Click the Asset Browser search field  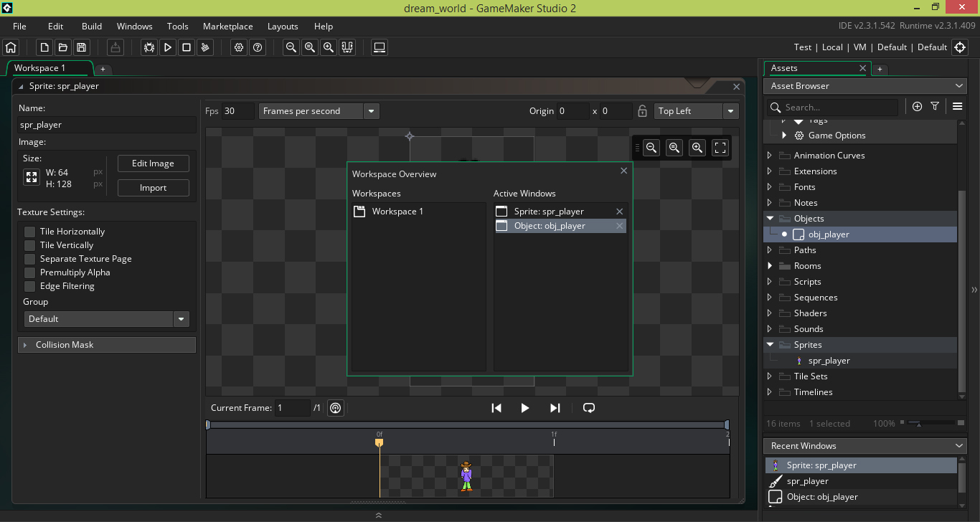click(x=832, y=108)
